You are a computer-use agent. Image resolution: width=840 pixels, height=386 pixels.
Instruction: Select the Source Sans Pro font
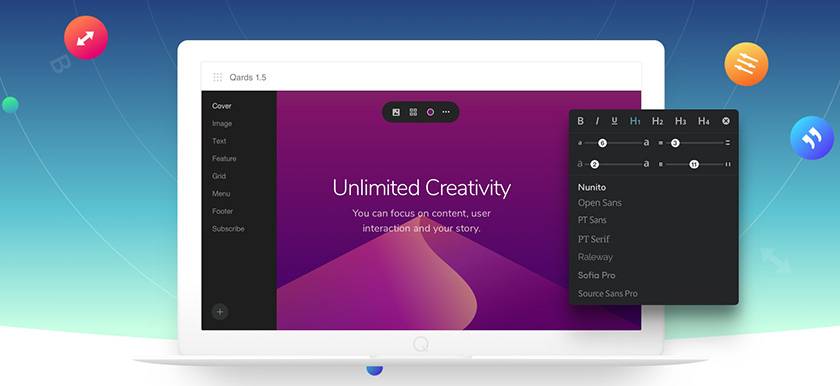pyautogui.click(x=608, y=293)
